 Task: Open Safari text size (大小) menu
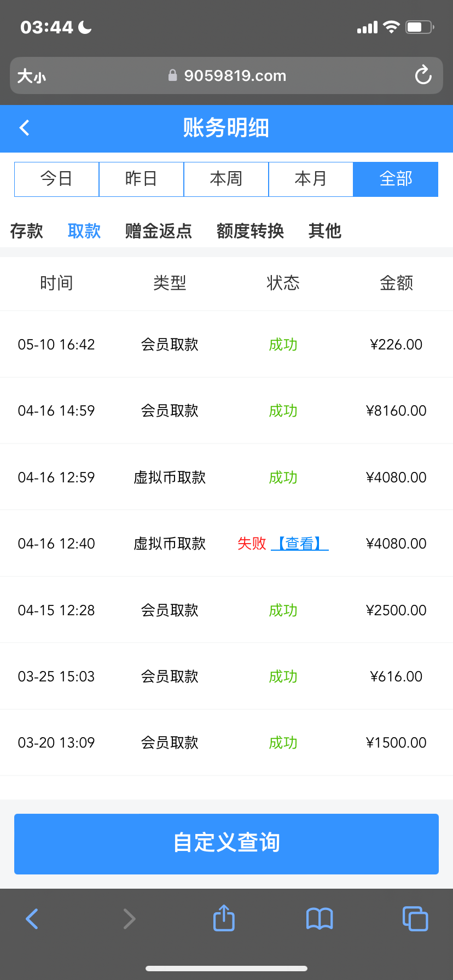(31, 76)
